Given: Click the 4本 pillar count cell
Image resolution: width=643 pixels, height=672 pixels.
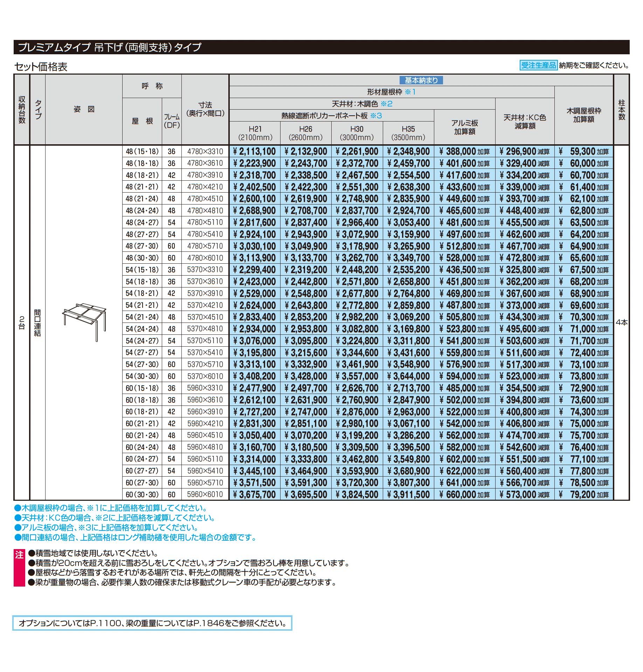Looking at the screenshot, I should click(622, 322).
